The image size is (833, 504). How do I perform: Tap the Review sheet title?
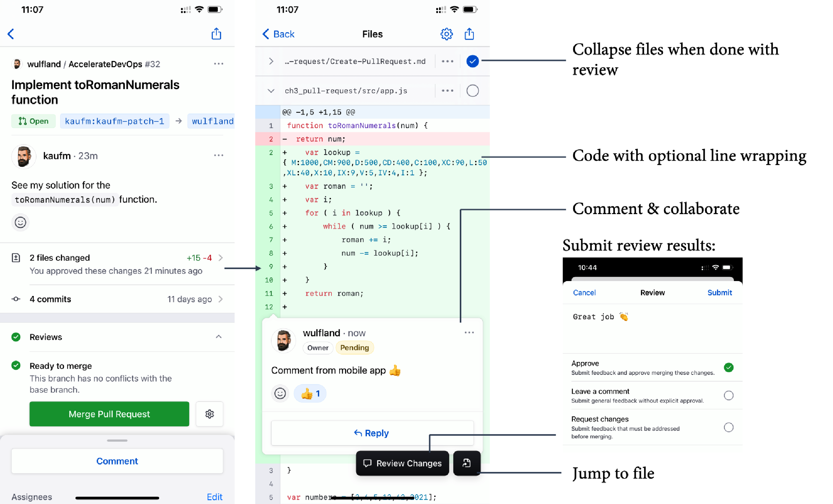652,293
